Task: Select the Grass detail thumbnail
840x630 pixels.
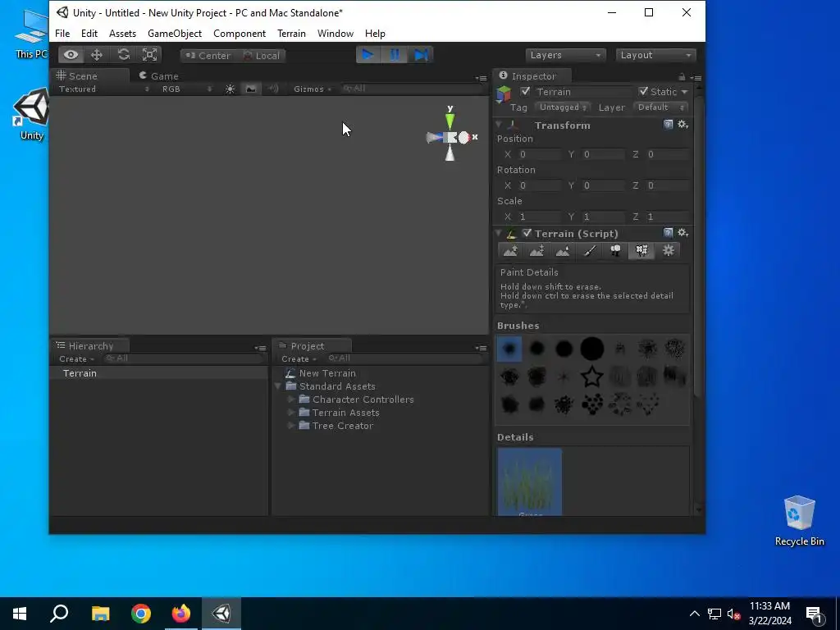Action: click(530, 482)
